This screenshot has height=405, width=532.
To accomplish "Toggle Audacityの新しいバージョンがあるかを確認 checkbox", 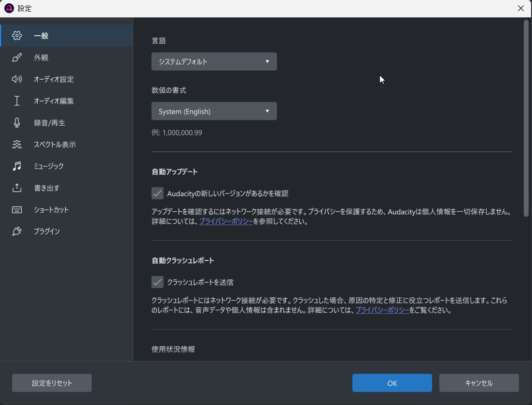I will 157,193.
